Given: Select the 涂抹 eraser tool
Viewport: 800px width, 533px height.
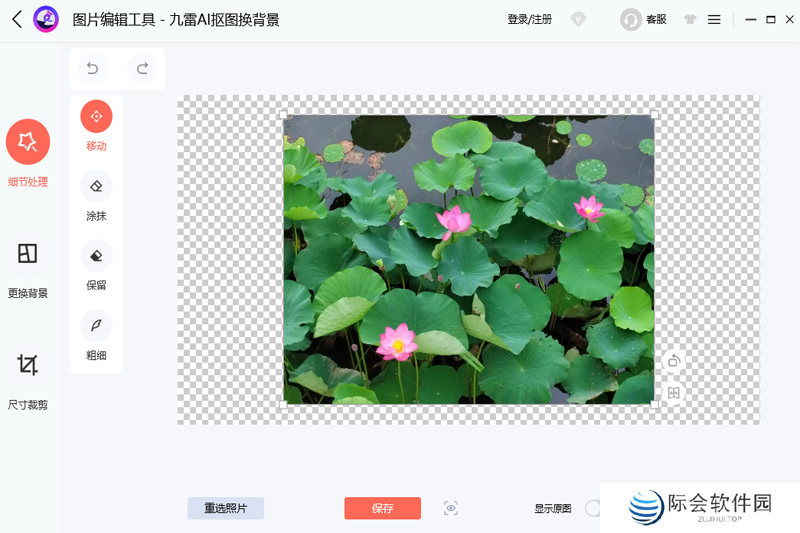Looking at the screenshot, I should point(96,186).
